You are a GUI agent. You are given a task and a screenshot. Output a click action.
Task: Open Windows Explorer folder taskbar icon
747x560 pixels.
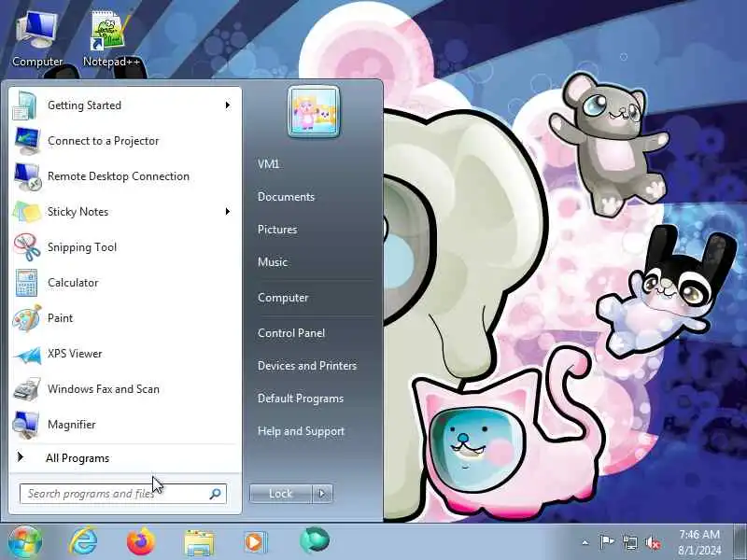click(x=199, y=542)
